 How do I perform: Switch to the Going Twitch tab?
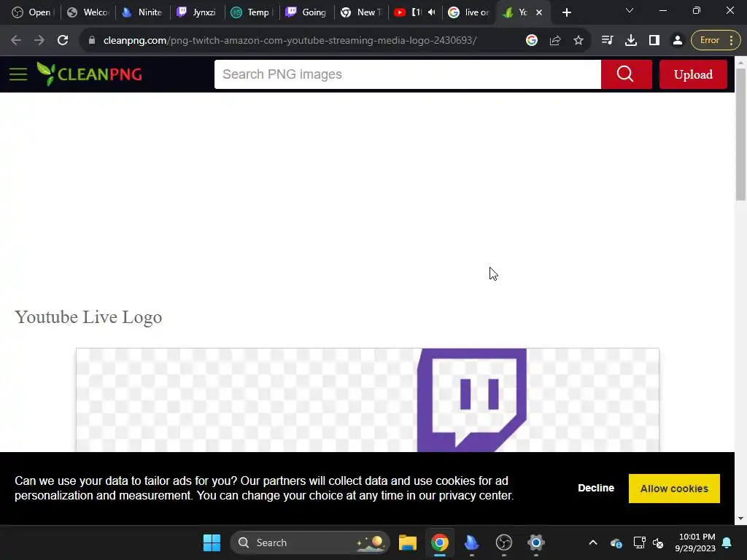306,12
